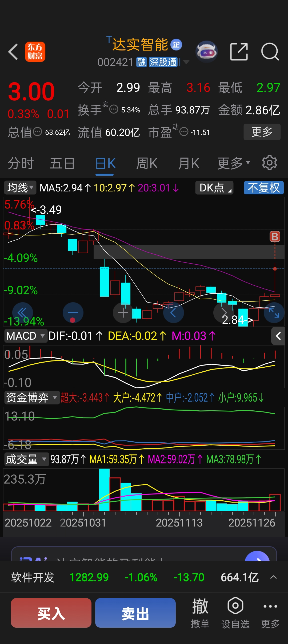Image resolution: width=288 pixels, height=644 pixels.
Task: Toggle the 不复权 adjustment mode
Action: click(x=264, y=188)
